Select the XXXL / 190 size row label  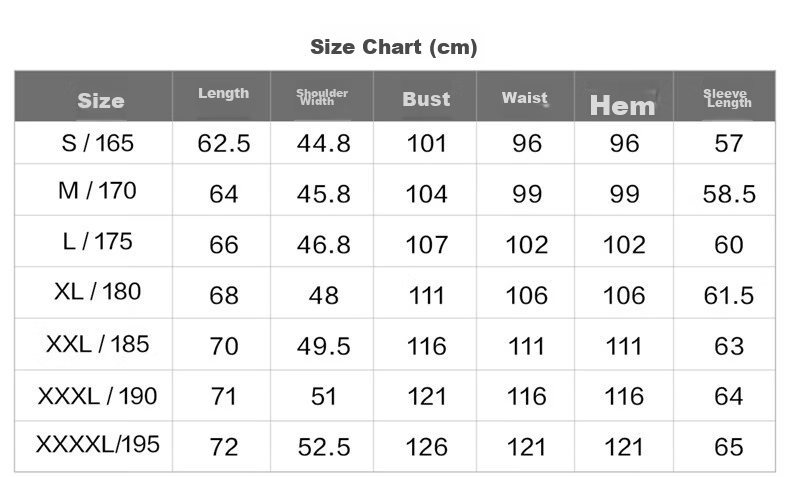click(97, 396)
